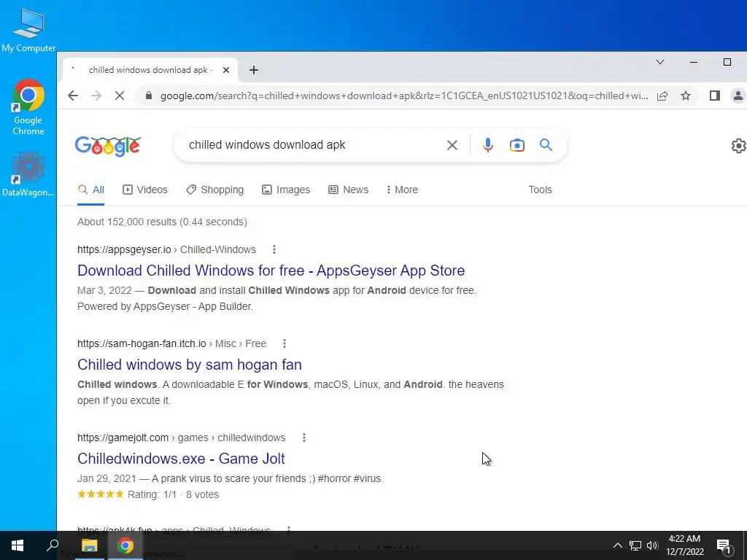The image size is (747, 560).
Task: Show hidden system tray icons
Action: (617, 545)
